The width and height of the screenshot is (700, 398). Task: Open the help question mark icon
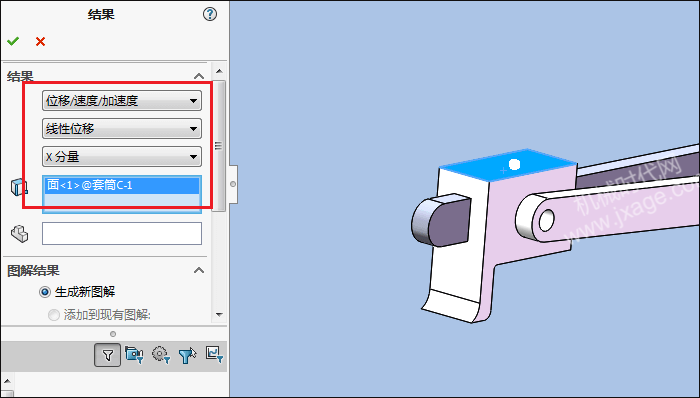[210, 14]
